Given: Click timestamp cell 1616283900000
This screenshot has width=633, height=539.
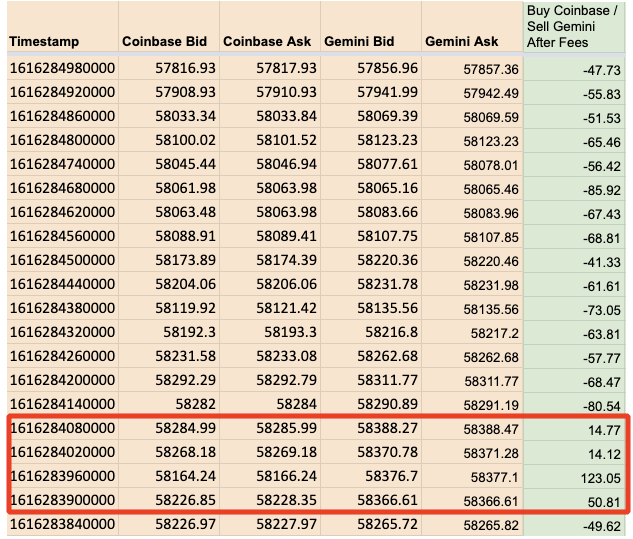Looking at the screenshot, I should [x=62, y=500].
